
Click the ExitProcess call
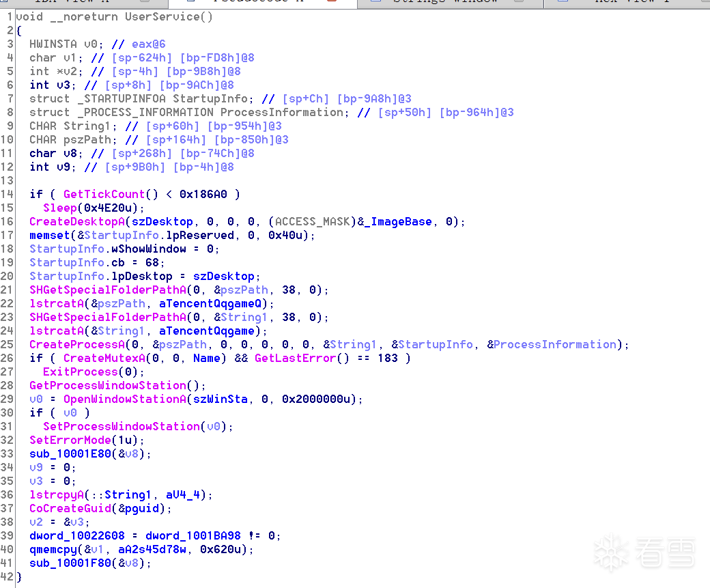click(81, 372)
